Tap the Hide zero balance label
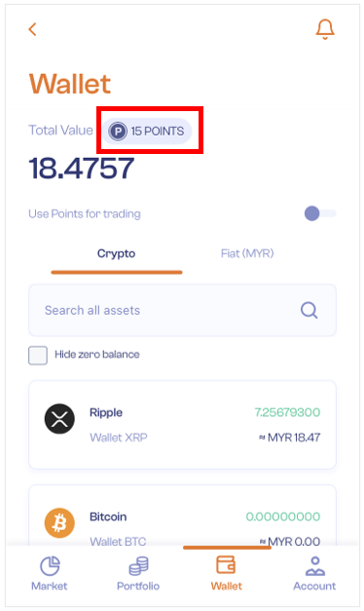364x611 pixels. click(97, 354)
